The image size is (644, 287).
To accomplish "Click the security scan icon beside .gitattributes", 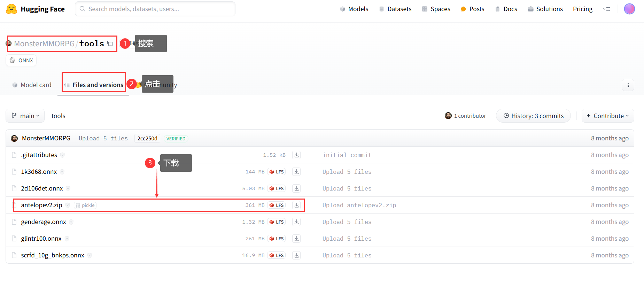I will (62, 155).
